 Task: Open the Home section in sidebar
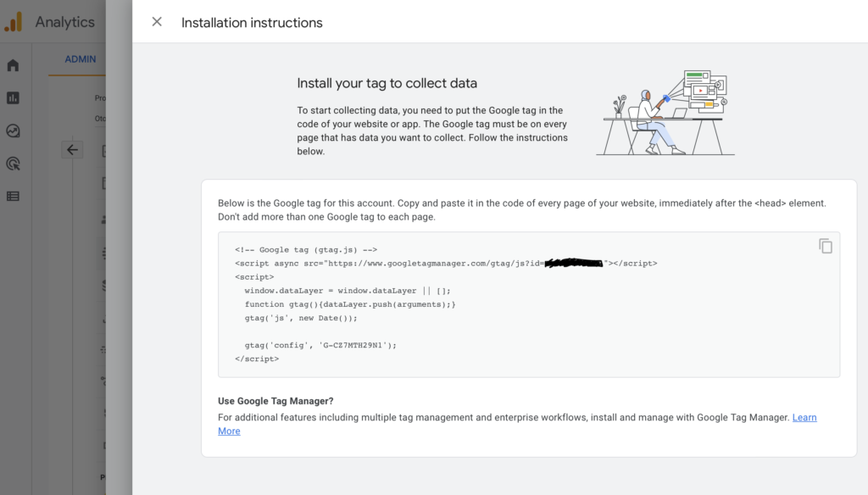pyautogui.click(x=13, y=66)
